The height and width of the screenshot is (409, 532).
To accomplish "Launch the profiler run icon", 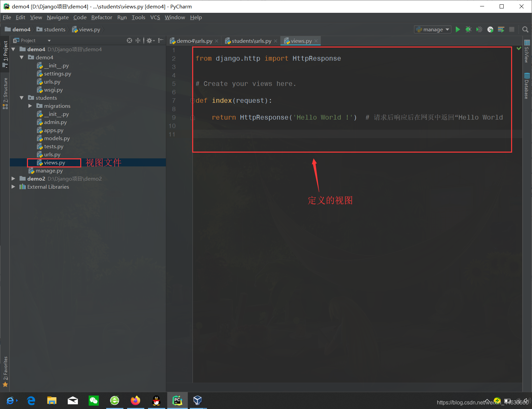I will click(x=490, y=29).
